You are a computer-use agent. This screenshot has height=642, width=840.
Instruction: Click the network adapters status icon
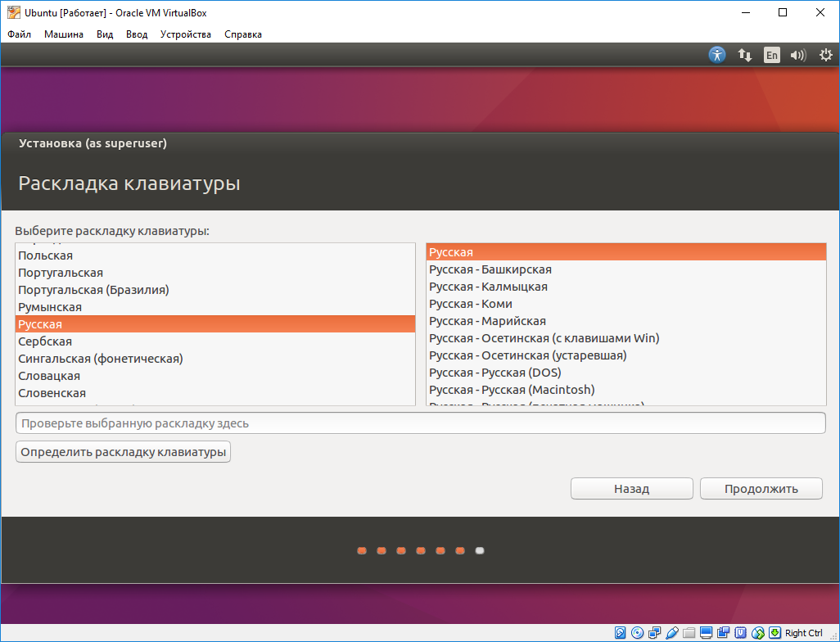tap(654, 633)
